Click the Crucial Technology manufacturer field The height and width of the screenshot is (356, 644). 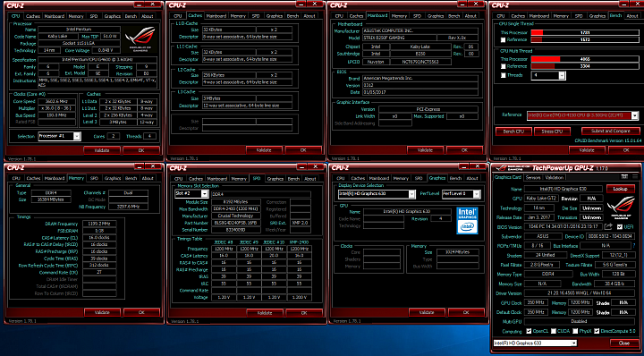coord(236,216)
